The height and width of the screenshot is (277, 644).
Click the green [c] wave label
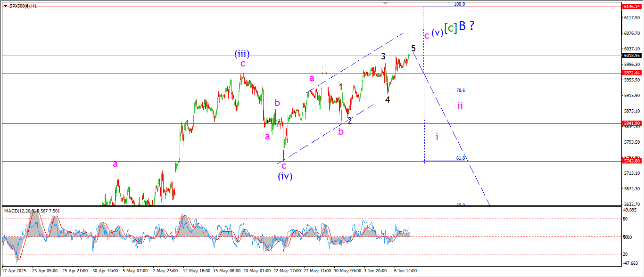[x=451, y=28]
